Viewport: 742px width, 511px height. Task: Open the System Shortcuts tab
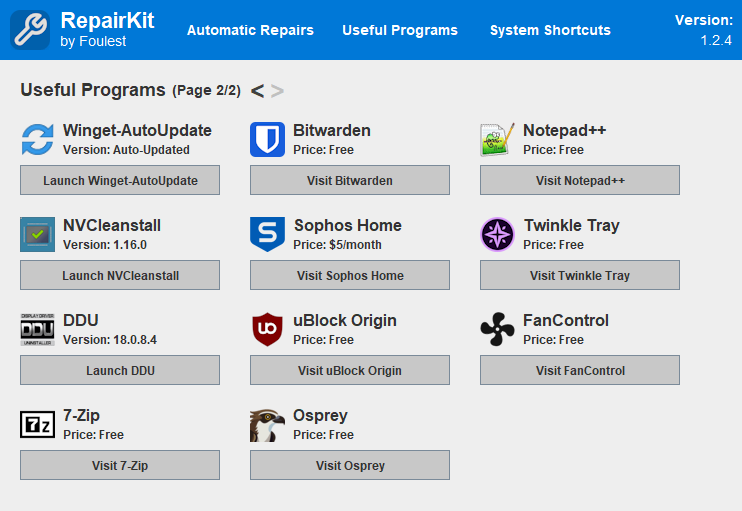[550, 30]
